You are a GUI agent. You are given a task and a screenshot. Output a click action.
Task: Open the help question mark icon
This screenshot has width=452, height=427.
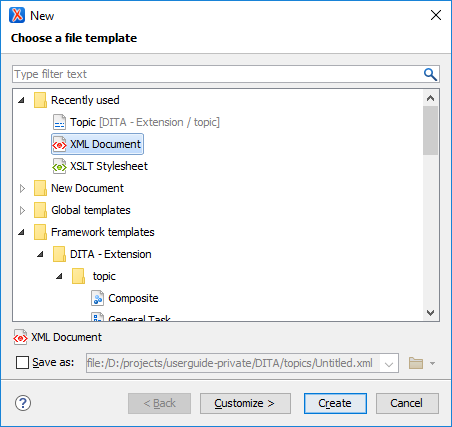click(23, 403)
